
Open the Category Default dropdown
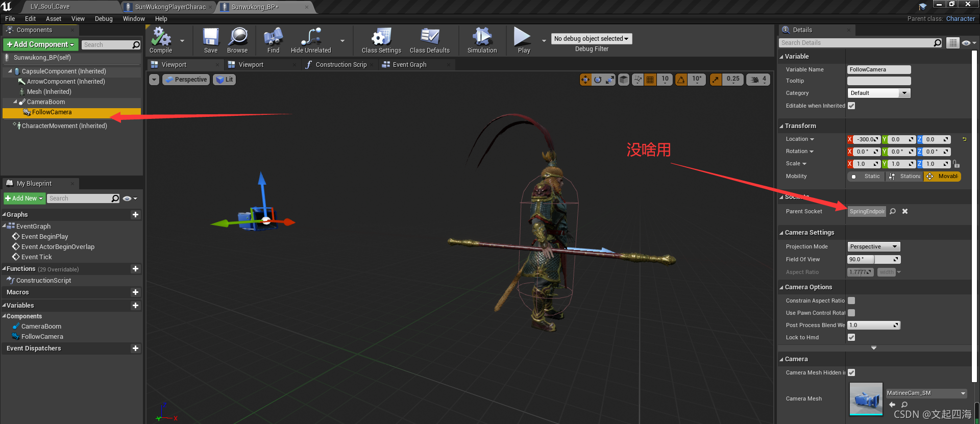coord(879,93)
